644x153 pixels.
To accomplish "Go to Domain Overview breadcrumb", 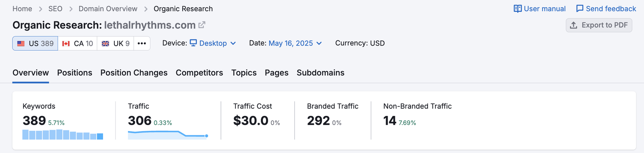I will point(108,8).
